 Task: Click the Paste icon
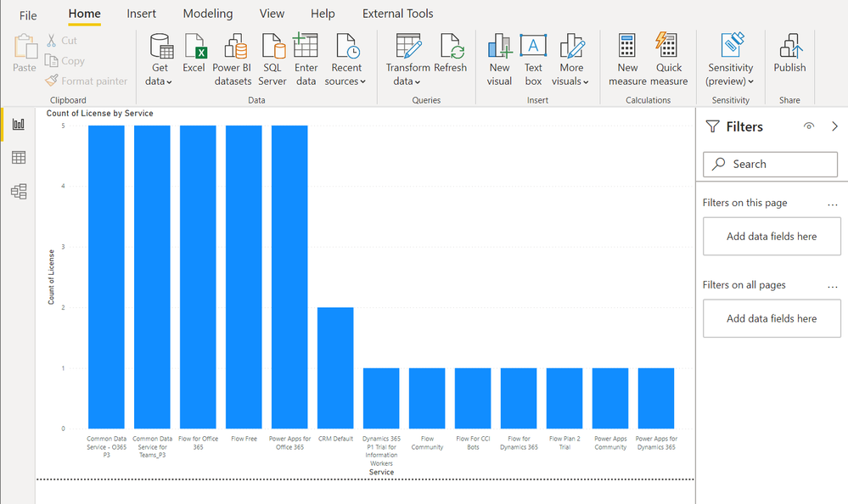coord(25,47)
